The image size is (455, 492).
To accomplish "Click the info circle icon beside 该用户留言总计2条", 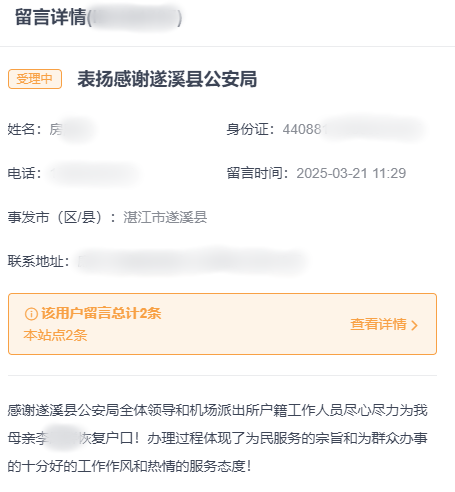I will pyautogui.click(x=31, y=314).
